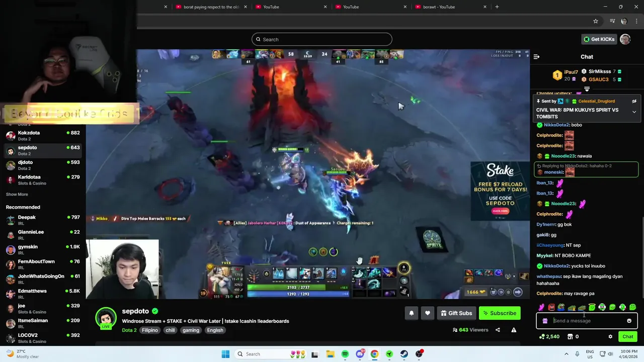
Task: Hide the pinned message eye icon
Action: click(x=634, y=101)
